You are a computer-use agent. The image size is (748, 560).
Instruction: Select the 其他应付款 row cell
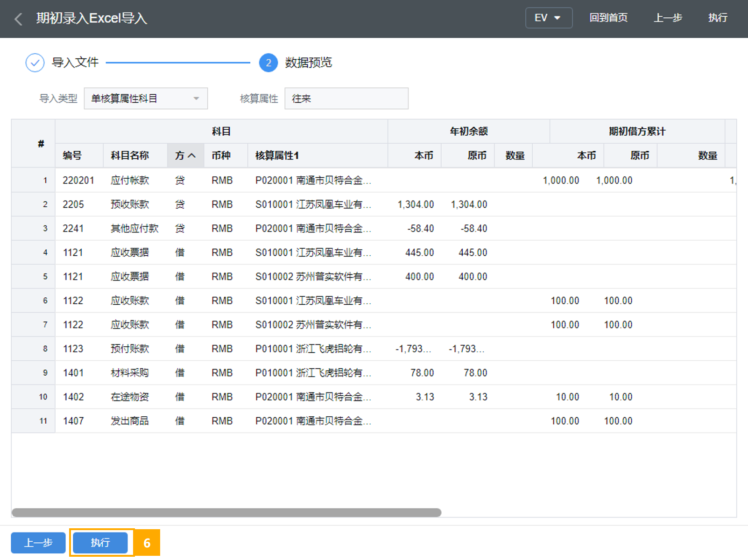point(134,229)
